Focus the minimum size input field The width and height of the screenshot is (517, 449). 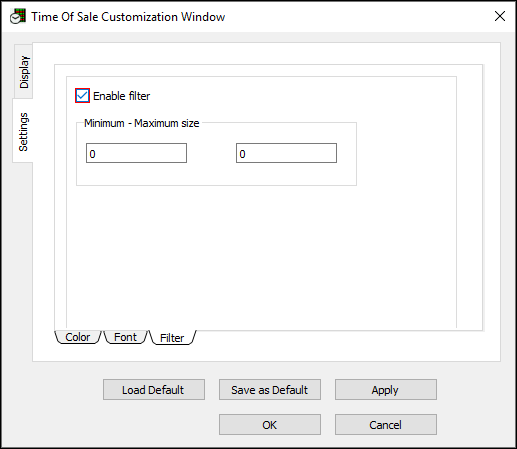tap(136, 153)
